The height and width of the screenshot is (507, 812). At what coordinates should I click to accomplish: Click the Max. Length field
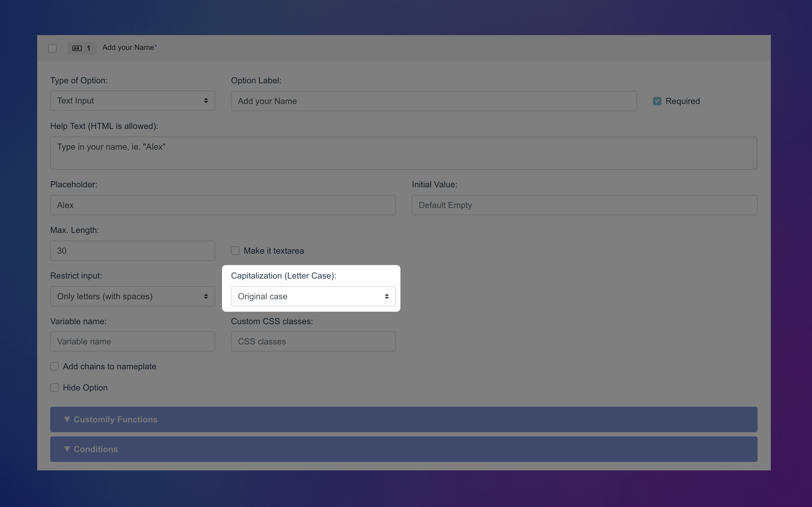click(132, 251)
